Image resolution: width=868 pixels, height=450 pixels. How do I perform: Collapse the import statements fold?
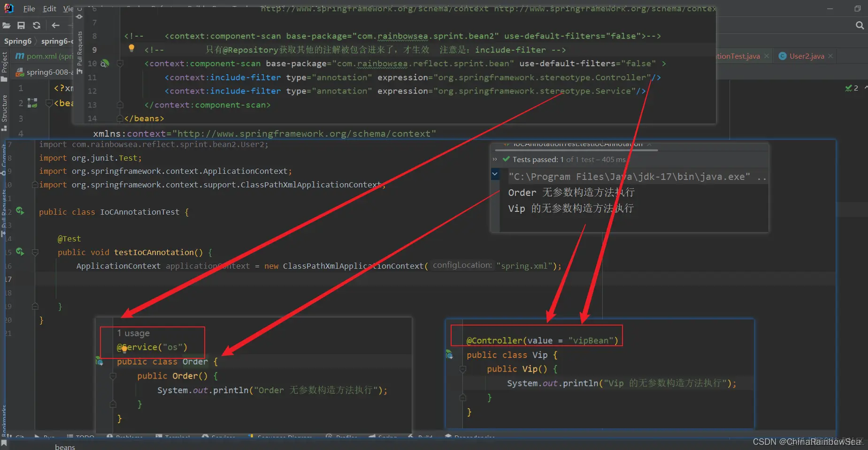(x=35, y=185)
